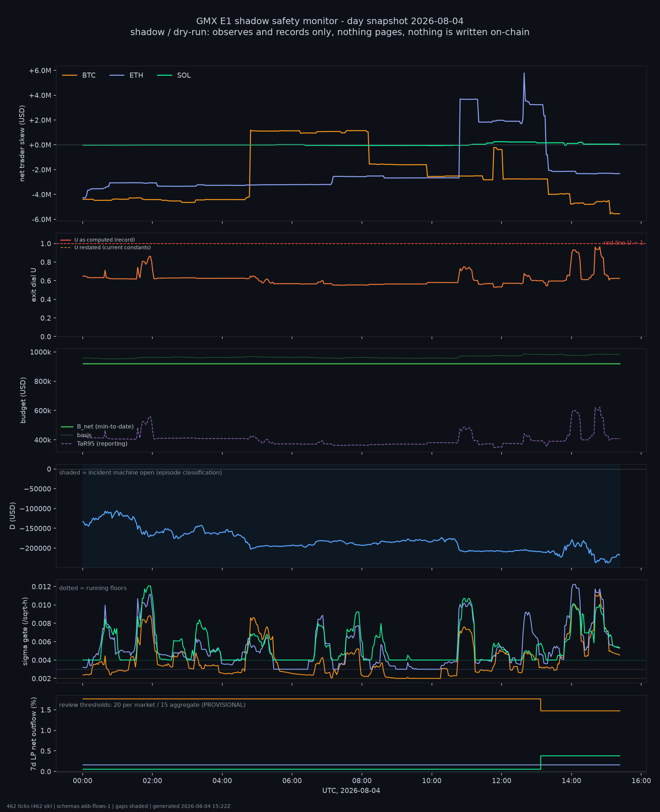Select 'shaded = incident machine open' annotation
Image resolution: width=660 pixels, height=812 pixels.
(x=140, y=472)
